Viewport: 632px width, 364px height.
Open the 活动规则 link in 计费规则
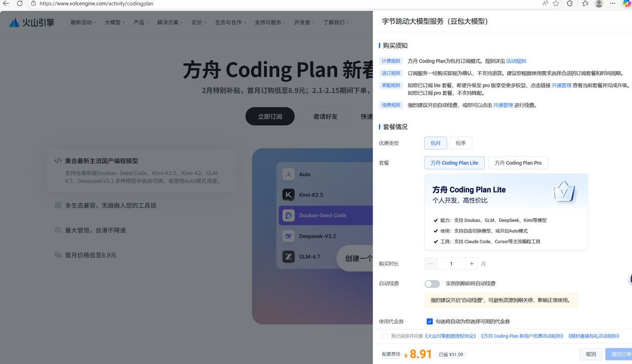point(516,61)
